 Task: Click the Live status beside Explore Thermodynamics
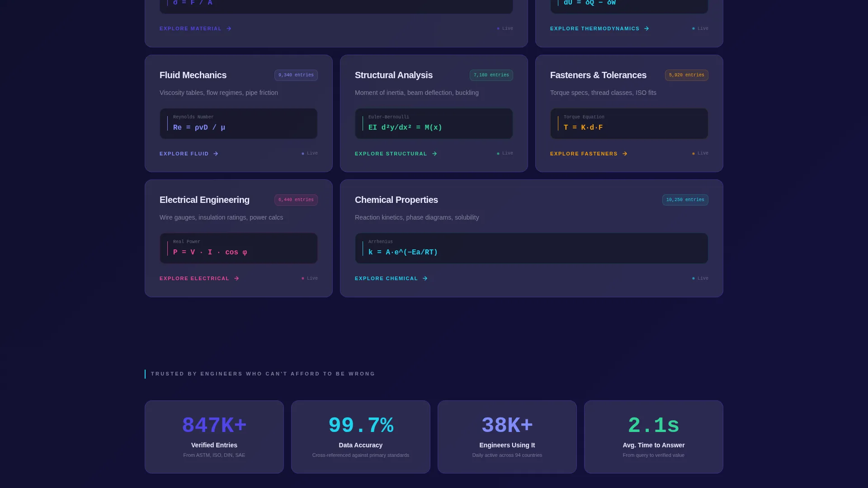700,28
